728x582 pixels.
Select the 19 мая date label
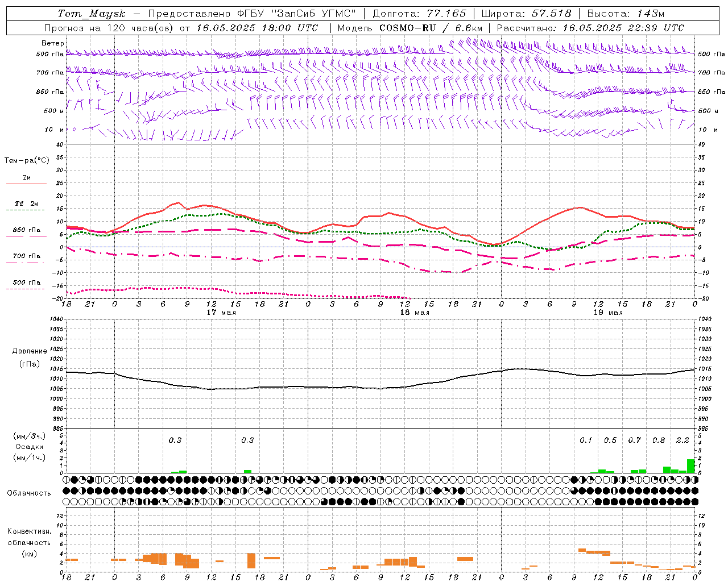click(608, 313)
